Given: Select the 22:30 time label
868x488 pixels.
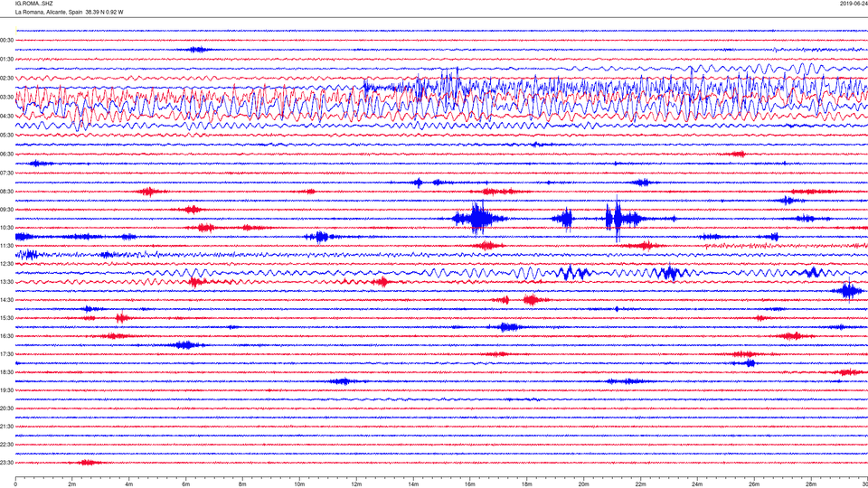Looking at the screenshot, I should [6, 445].
